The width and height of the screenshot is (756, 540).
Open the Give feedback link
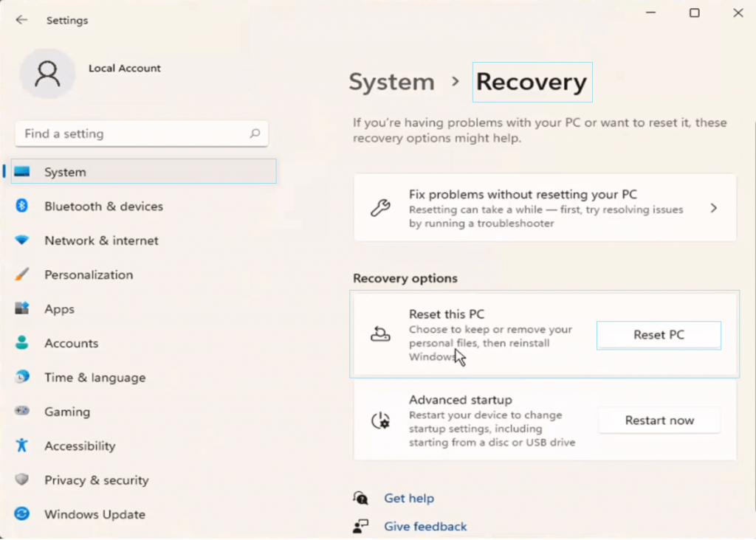click(x=425, y=526)
